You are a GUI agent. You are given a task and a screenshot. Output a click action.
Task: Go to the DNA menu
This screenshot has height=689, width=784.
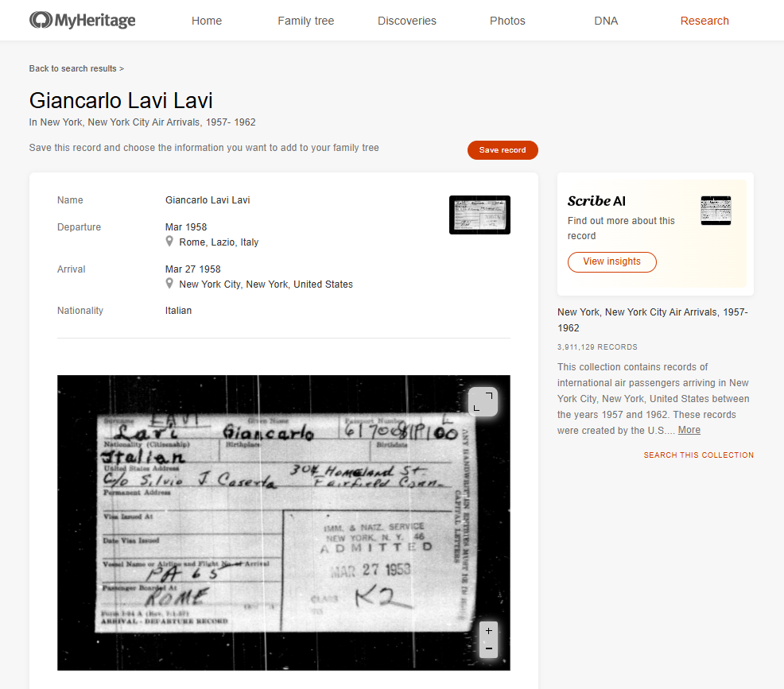tap(606, 21)
